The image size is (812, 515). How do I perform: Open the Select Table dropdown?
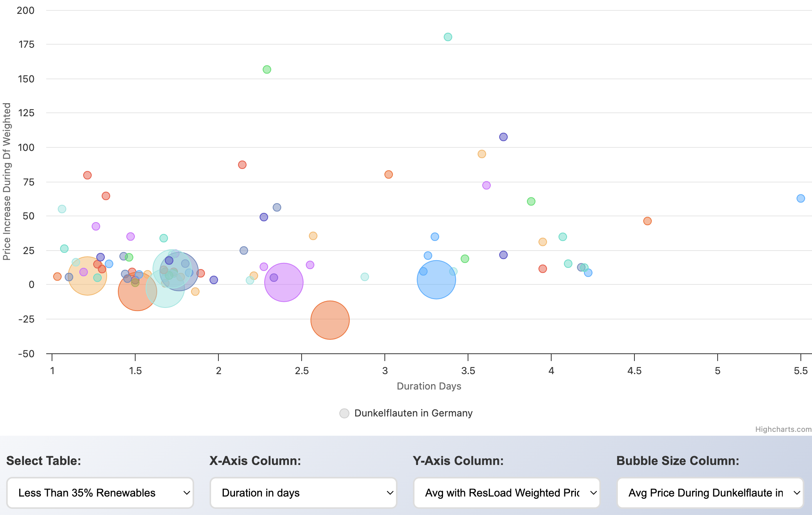(x=100, y=493)
